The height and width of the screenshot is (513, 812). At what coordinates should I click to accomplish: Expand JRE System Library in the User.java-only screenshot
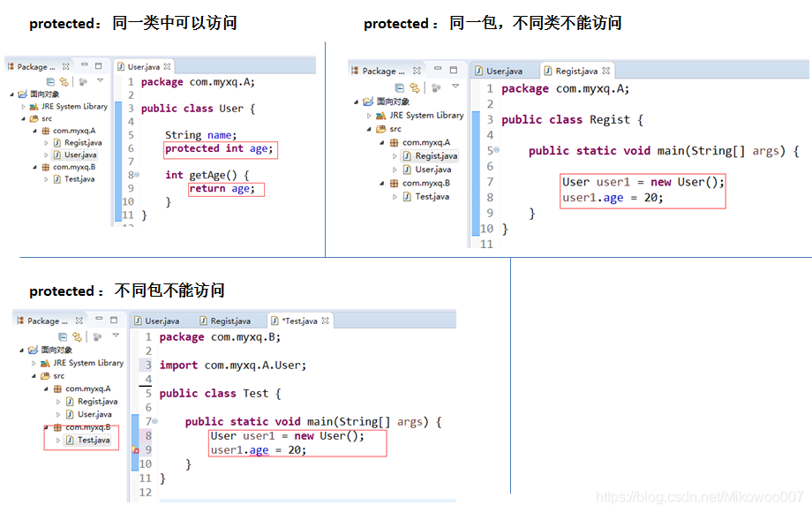(x=23, y=107)
